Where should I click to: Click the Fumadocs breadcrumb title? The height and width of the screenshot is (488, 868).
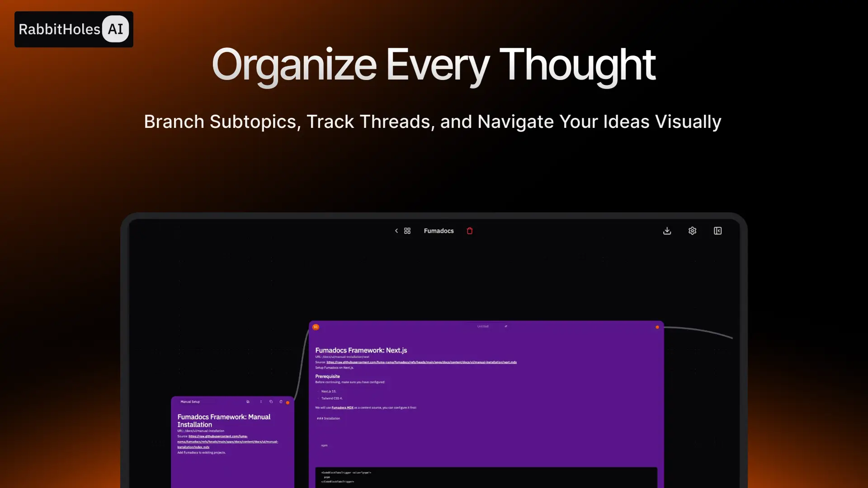point(439,230)
